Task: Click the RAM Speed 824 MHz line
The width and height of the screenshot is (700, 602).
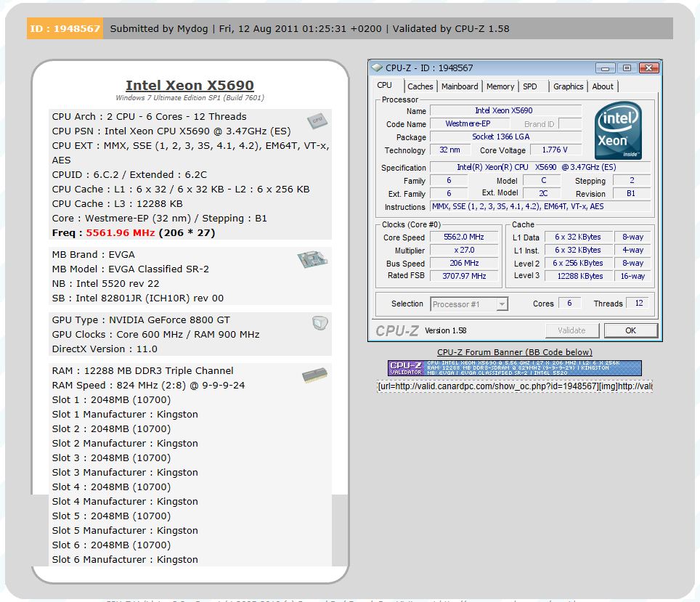Action: (x=148, y=385)
